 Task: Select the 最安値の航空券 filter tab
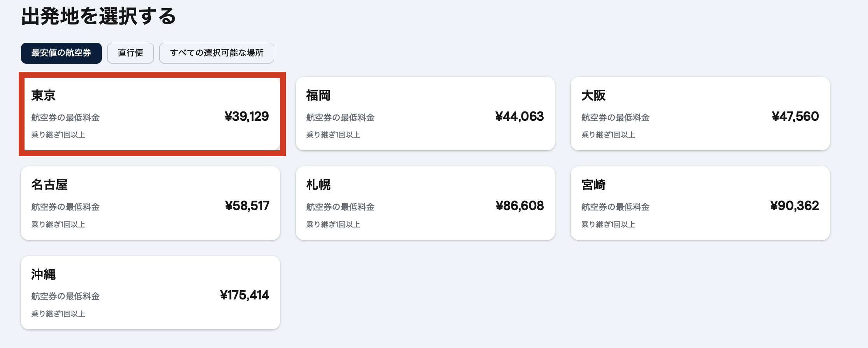(x=61, y=53)
